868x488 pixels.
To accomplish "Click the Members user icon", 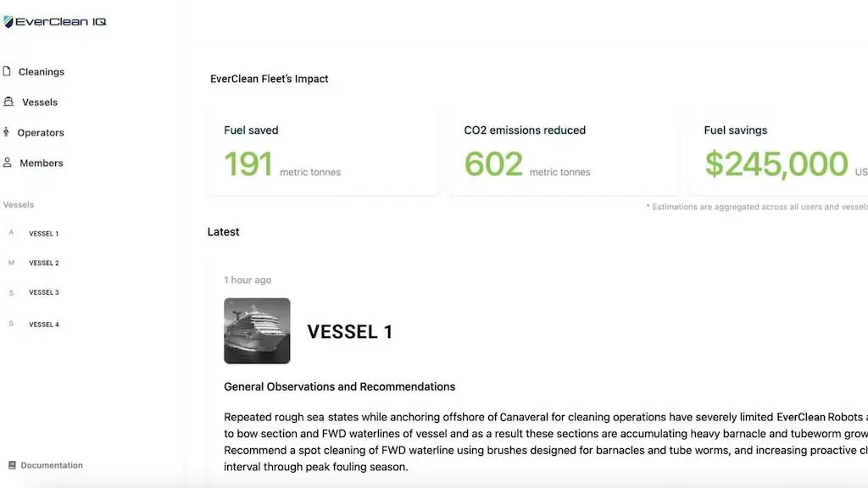I will 7,162.
